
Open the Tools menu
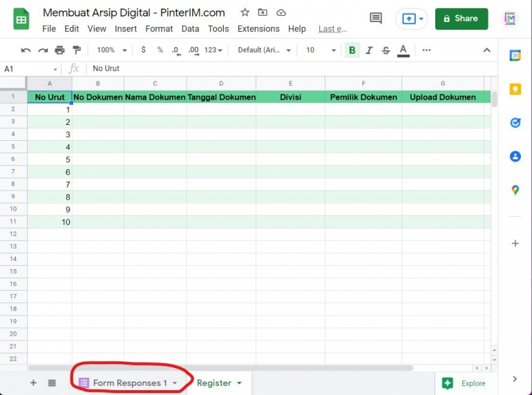point(218,29)
